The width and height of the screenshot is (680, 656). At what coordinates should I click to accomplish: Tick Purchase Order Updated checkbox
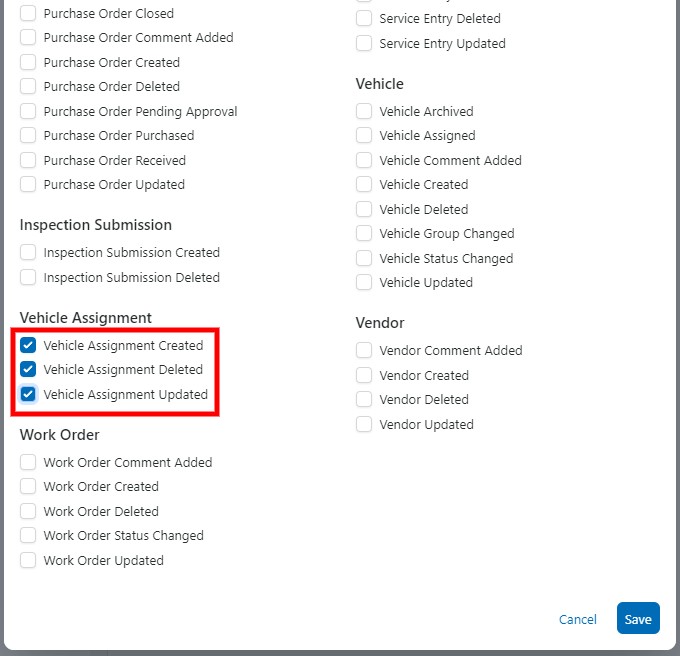[x=28, y=184]
